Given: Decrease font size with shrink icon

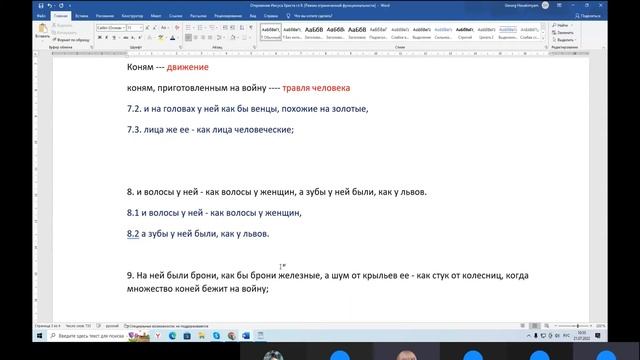Looking at the screenshot, I should click(155, 28).
